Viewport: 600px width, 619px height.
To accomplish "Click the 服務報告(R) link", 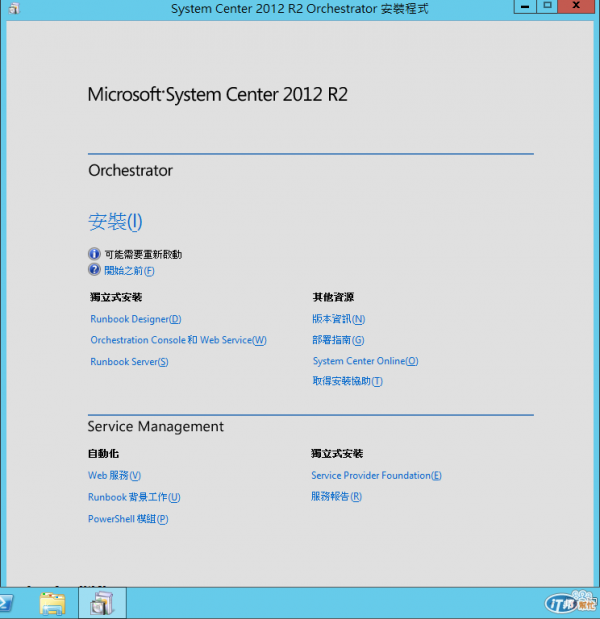I will point(336,496).
